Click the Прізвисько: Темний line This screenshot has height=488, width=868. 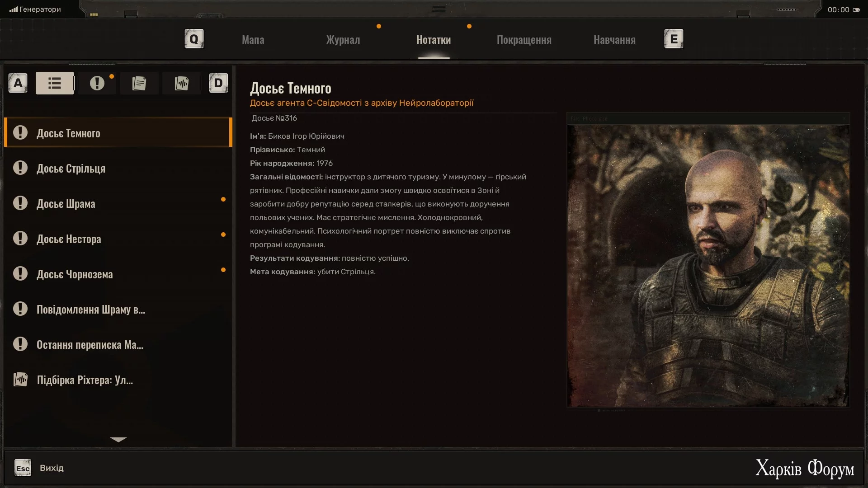[288, 150]
